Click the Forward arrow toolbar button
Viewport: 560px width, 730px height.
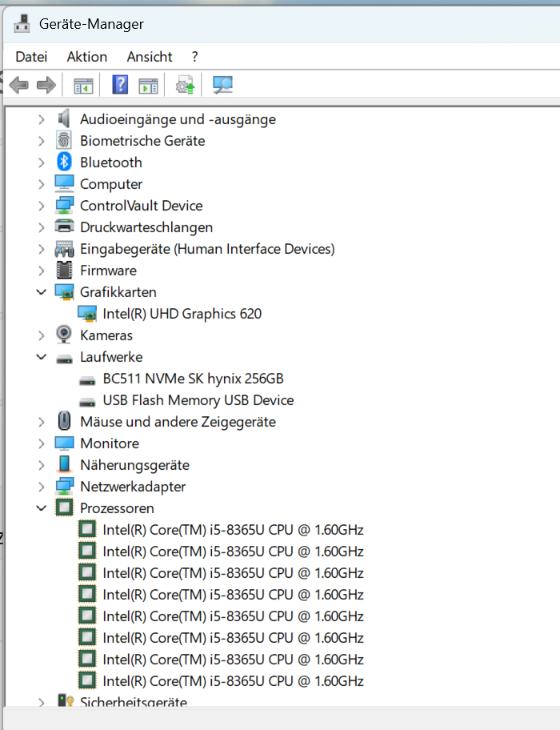tap(46, 85)
